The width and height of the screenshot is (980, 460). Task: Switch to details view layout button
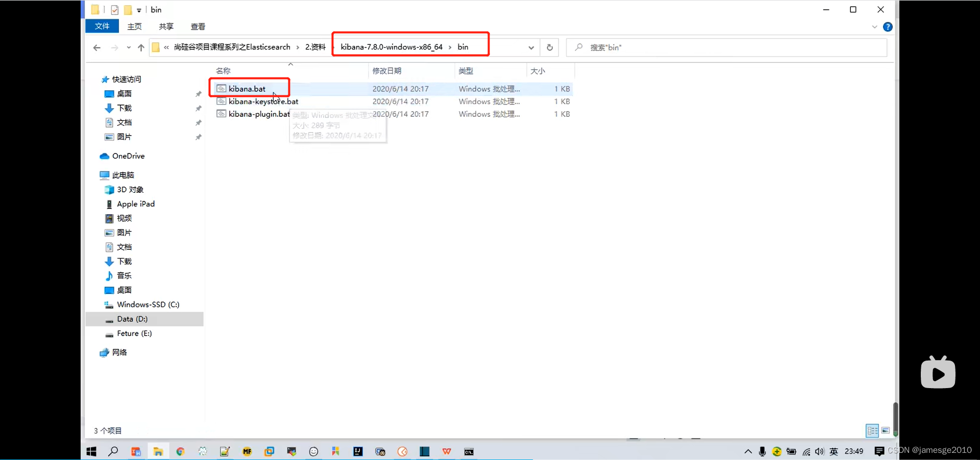point(872,431)
